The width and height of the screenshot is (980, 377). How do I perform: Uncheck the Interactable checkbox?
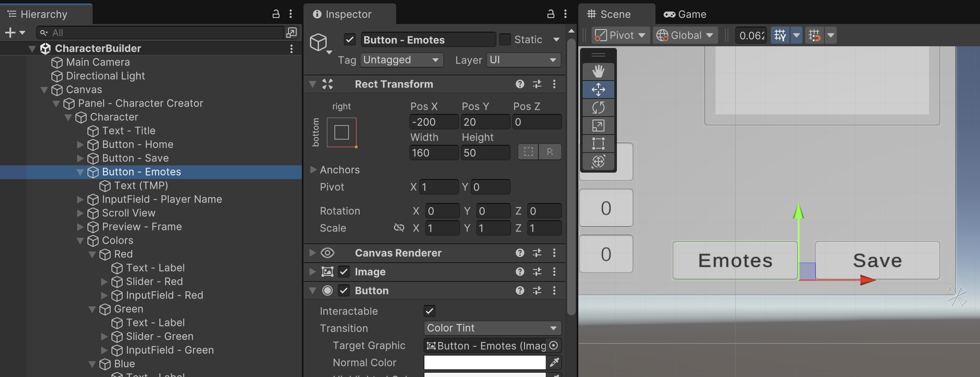(429, 311)
